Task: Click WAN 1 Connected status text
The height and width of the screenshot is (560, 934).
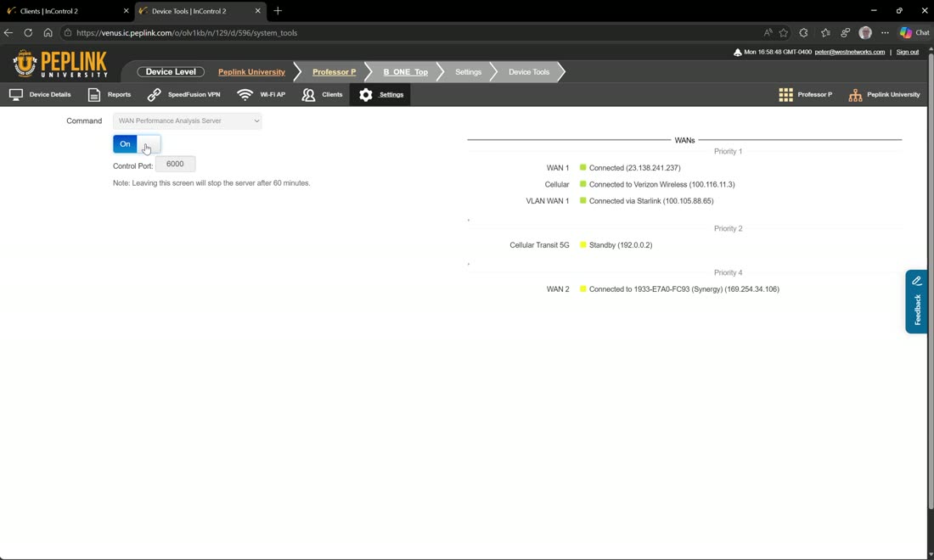Action: 634,168
